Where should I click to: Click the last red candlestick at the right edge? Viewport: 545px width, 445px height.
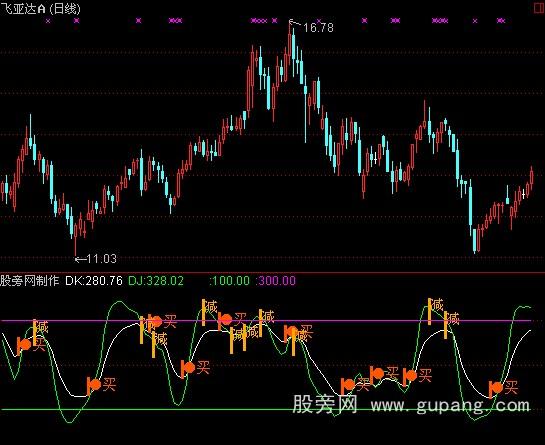[x=531, y=177]
